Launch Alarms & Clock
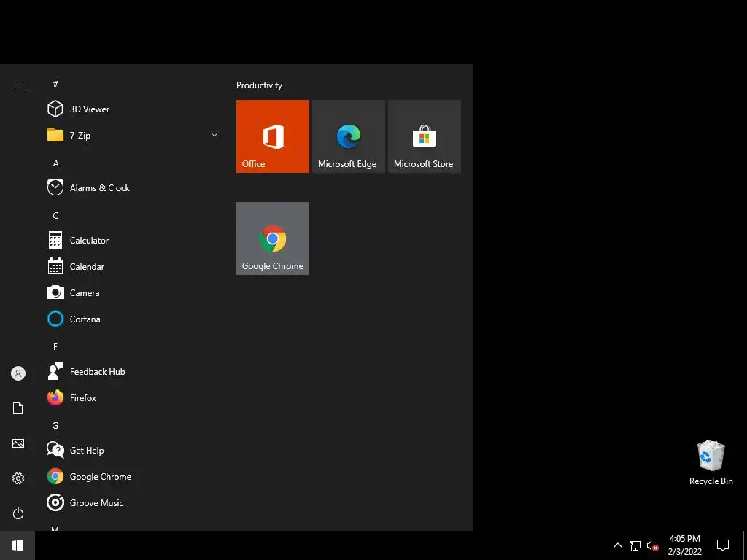747x560 pixels. [x=133, y=187]
